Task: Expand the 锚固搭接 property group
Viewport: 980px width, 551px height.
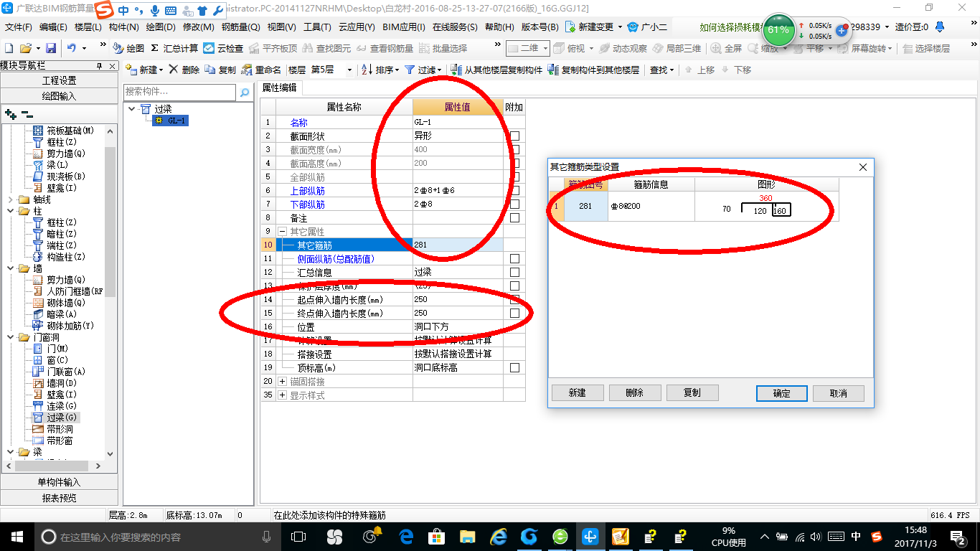Action: (283, 382)
